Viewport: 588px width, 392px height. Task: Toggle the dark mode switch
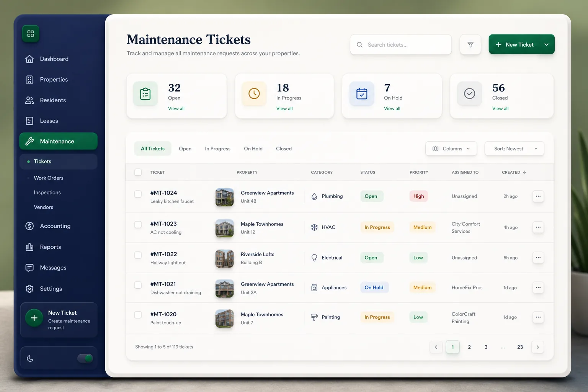(x=85, y=358)
